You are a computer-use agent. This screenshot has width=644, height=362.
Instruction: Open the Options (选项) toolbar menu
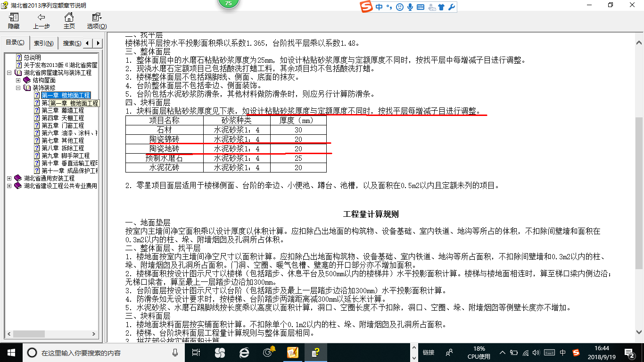[x=97, y=21]
